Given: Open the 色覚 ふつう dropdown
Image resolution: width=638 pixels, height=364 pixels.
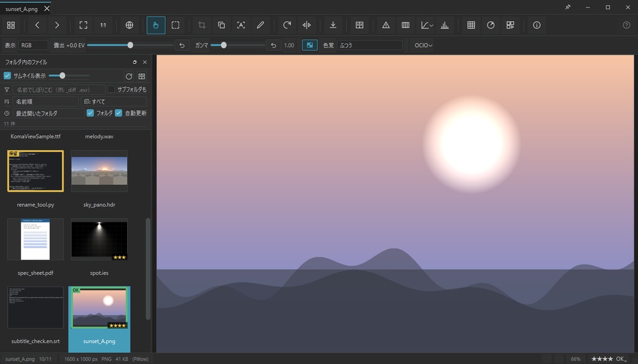Looking at the screenshot, I should (x=369, y=45).
